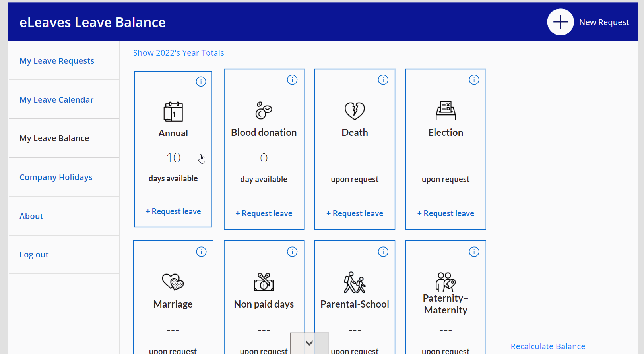Click 'upon request' on the Death card
Image resolution: width=644 pixels, height=354 pixels.
[355, 179]
